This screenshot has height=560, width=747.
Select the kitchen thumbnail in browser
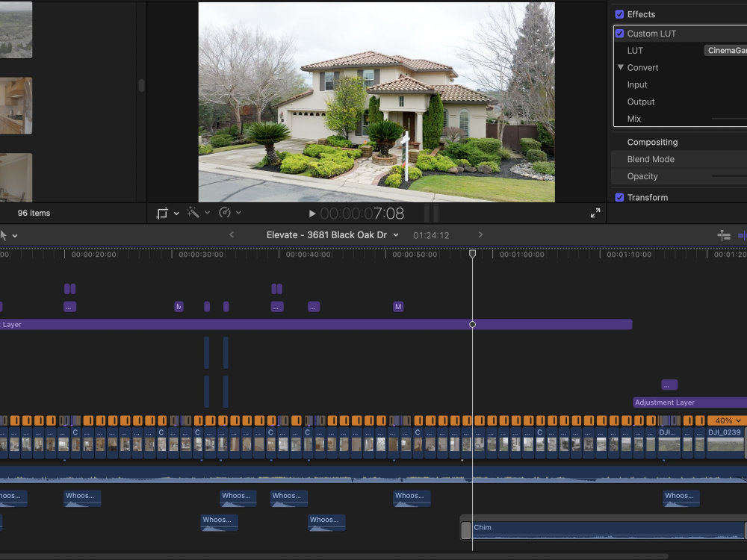point(16,106)
